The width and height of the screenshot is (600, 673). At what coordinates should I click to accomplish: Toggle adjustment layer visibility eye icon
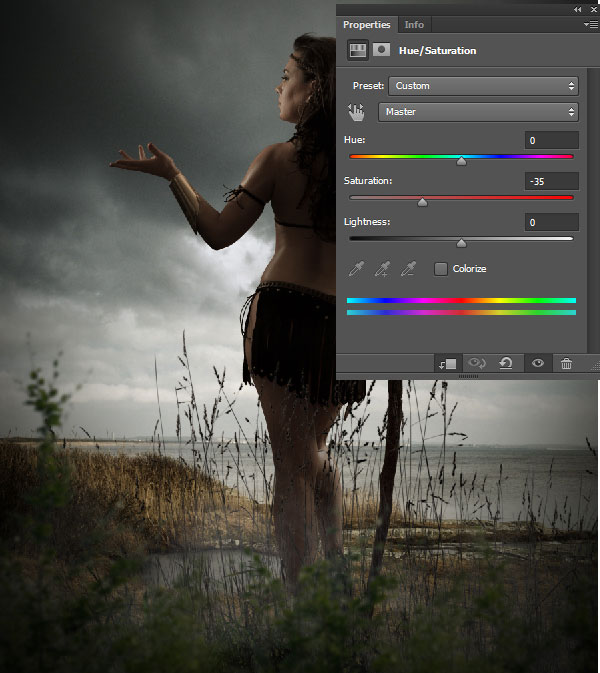pos(538,364)
